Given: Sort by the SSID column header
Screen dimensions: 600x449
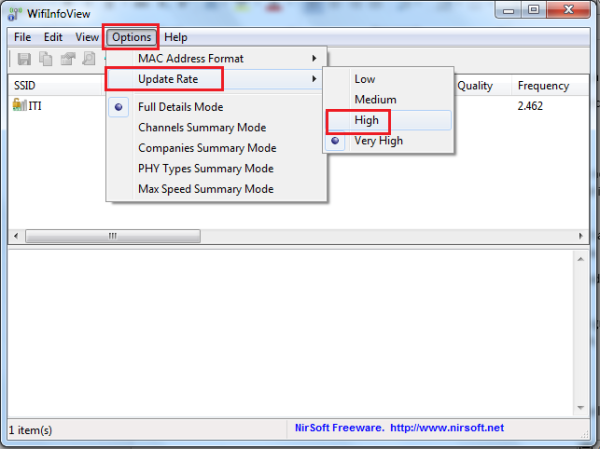Looking at the screenshot, I should (x=57, y=85).
